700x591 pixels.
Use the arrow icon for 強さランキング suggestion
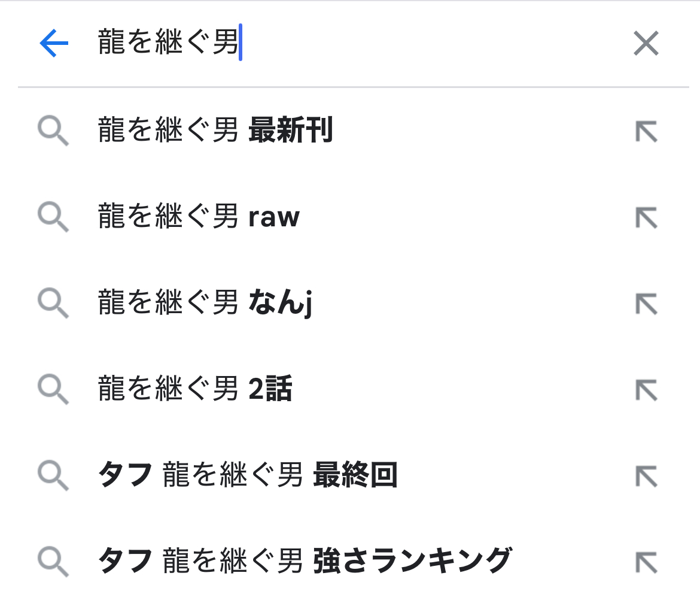tap(646, 562)
